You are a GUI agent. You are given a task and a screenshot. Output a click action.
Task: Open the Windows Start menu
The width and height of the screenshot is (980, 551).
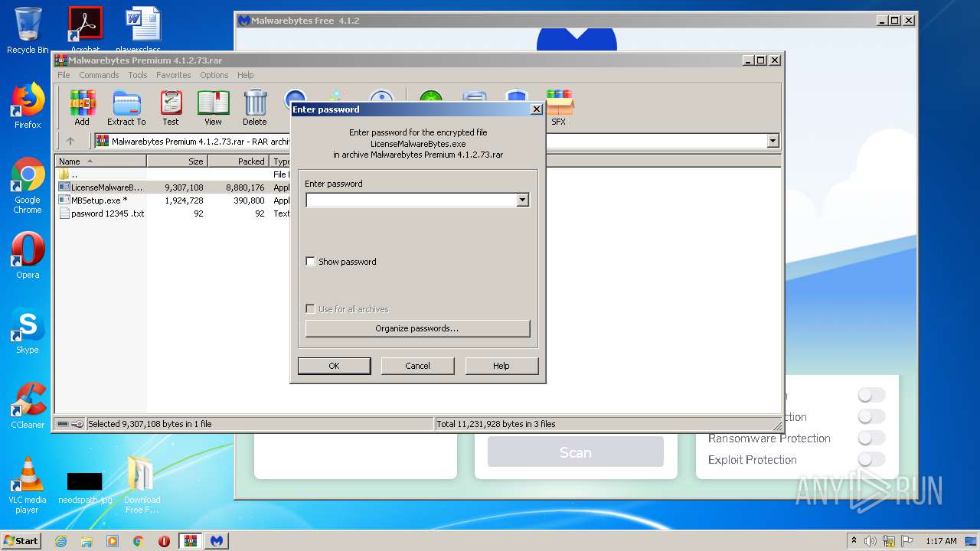pyautogui.click(x=21, y=540)
